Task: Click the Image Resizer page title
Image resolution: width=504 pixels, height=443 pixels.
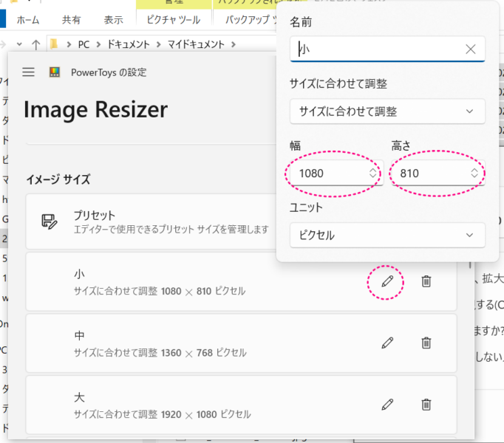Action: [96, 110]
